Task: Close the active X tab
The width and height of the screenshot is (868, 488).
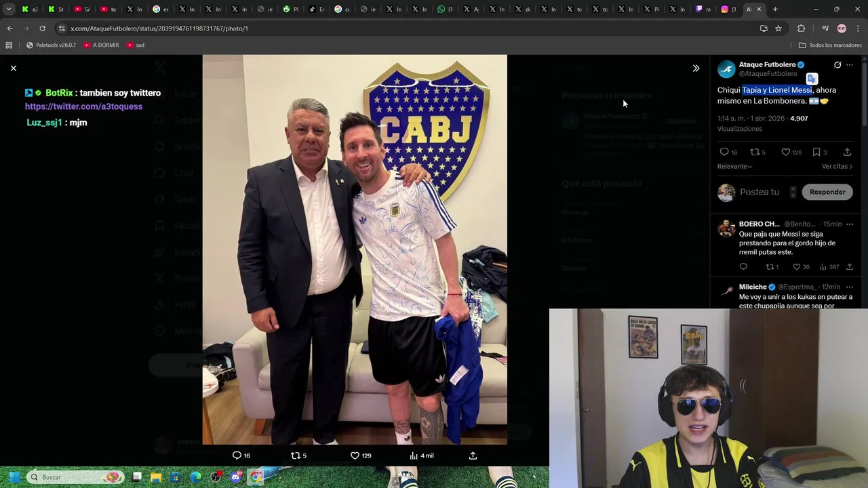Action: (759, 9)
